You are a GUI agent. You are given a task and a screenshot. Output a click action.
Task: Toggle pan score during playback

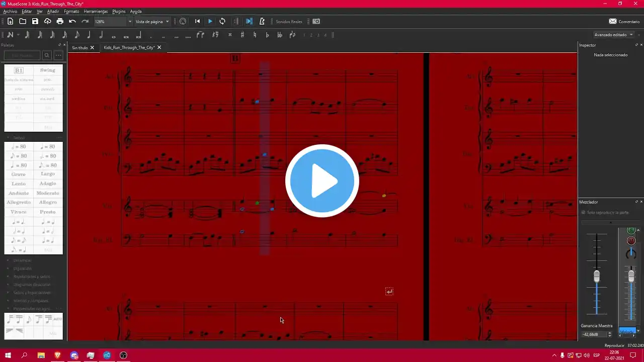click(x=249, y=21)
